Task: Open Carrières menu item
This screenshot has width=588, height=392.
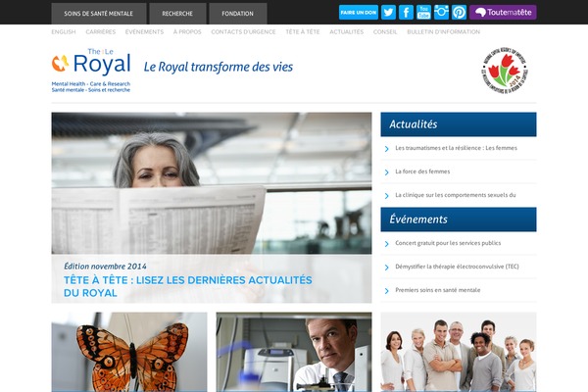Action: (x=101, y=32)
